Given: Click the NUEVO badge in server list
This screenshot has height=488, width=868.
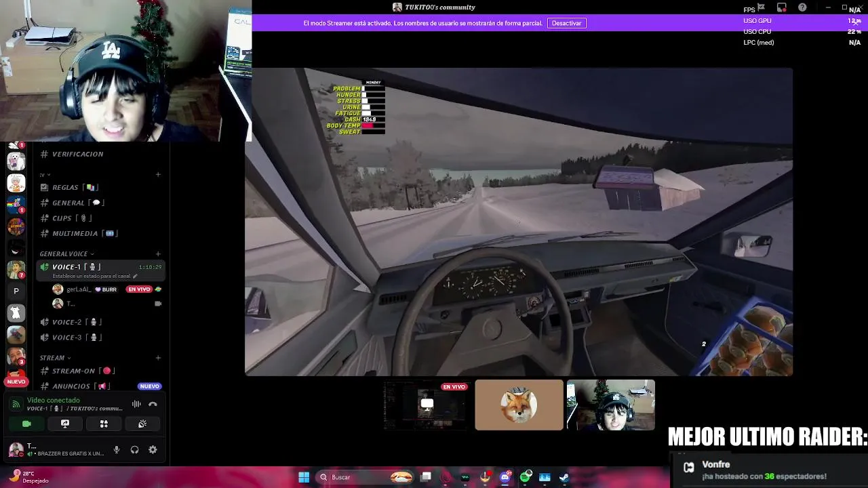Looking at the screenshot, I should click(16, 382).
